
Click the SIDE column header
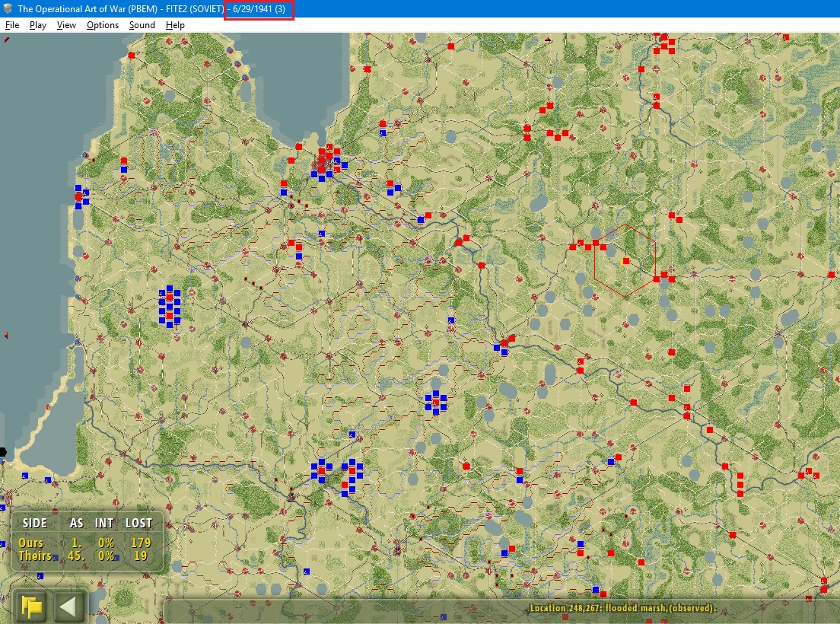click(x=34, y=524)
